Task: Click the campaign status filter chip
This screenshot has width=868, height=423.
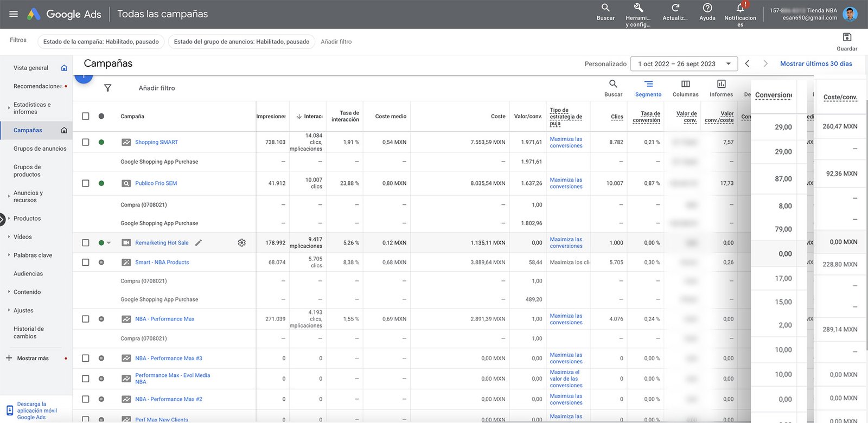Action: click(101, 42)
